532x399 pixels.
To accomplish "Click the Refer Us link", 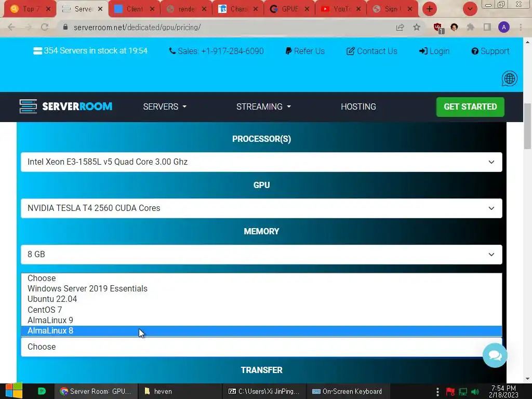I will click(305, 51).
